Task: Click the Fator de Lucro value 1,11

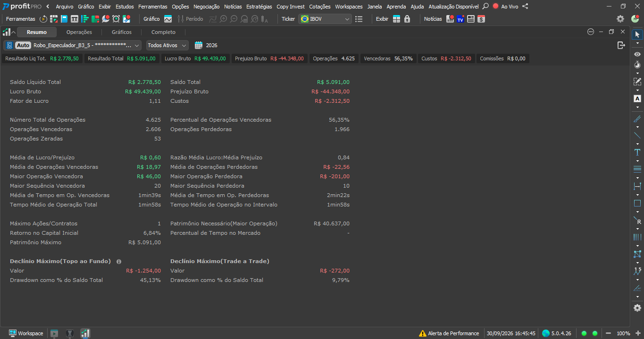Action: pyautogui.click(x=155, y=101)
